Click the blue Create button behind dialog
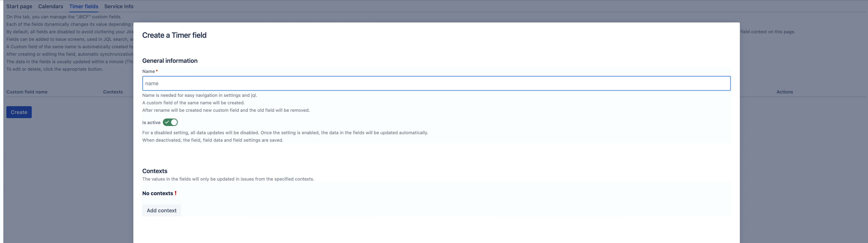868x243 pixels. [x=19, y=112]
